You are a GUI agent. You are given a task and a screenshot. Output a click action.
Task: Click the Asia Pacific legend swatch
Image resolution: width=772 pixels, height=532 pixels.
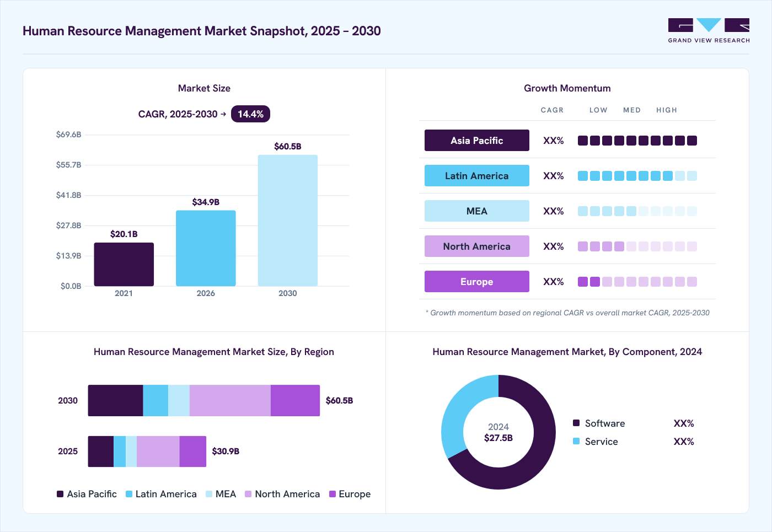click(x=60, y=494)
